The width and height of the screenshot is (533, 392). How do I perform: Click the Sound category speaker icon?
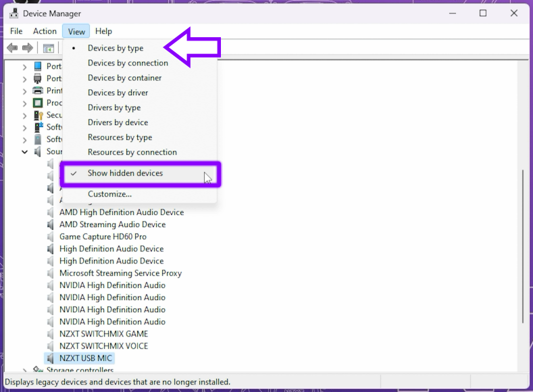38,151
